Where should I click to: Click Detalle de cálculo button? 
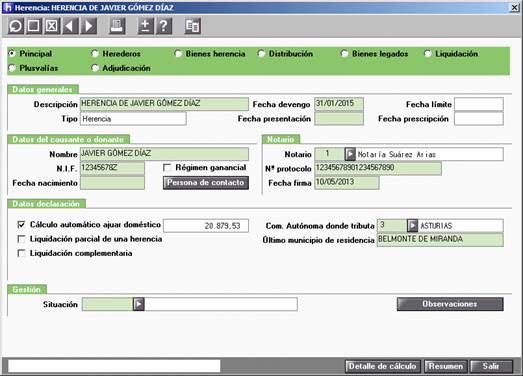(383, 366)
